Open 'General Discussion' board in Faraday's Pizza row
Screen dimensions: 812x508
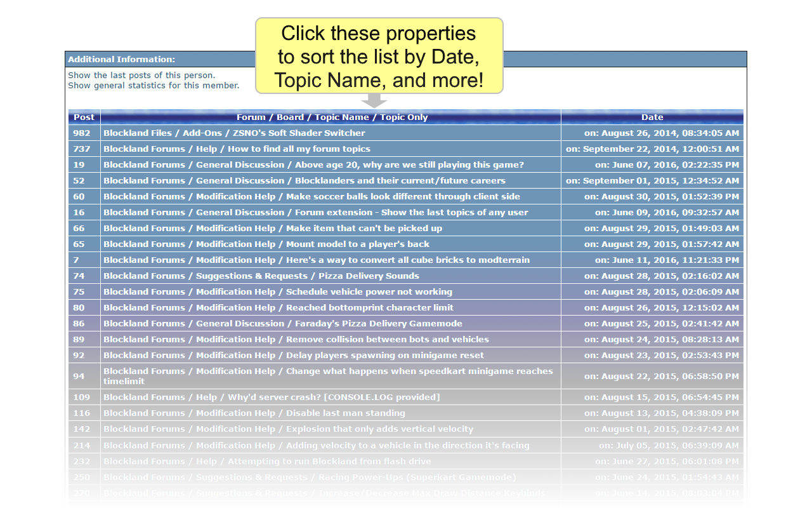240,323
